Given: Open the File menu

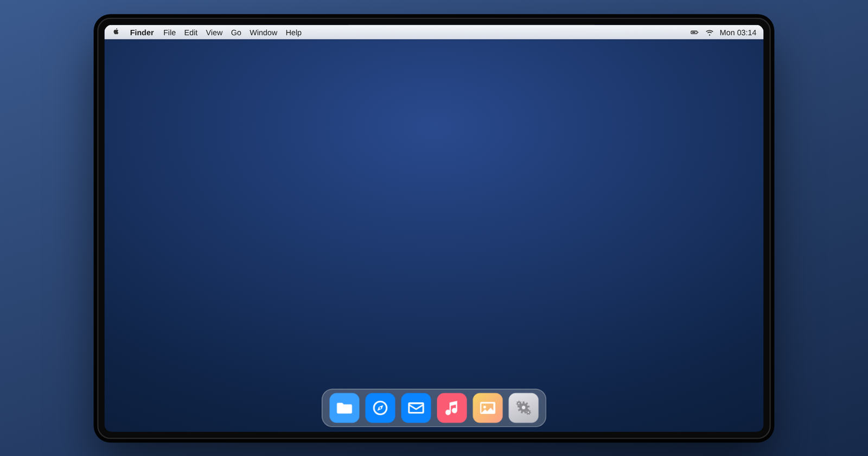Looking at the screenshot, I should 169,33.
